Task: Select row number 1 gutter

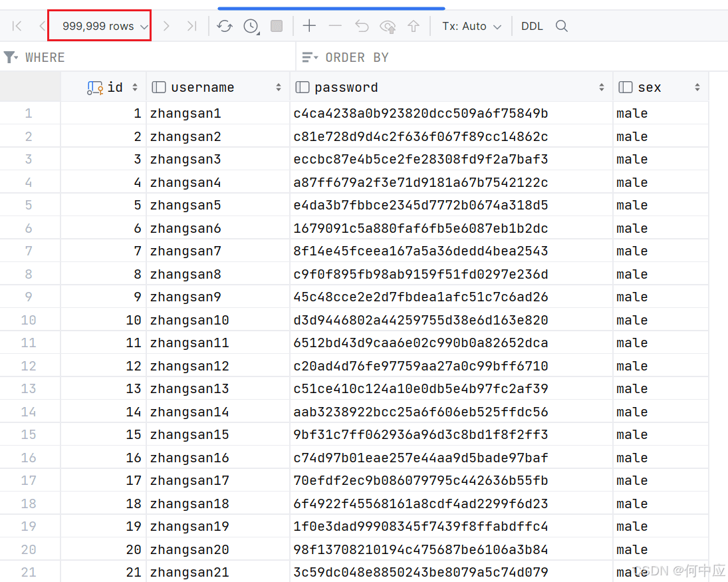Action: click(x=29, y=113)
